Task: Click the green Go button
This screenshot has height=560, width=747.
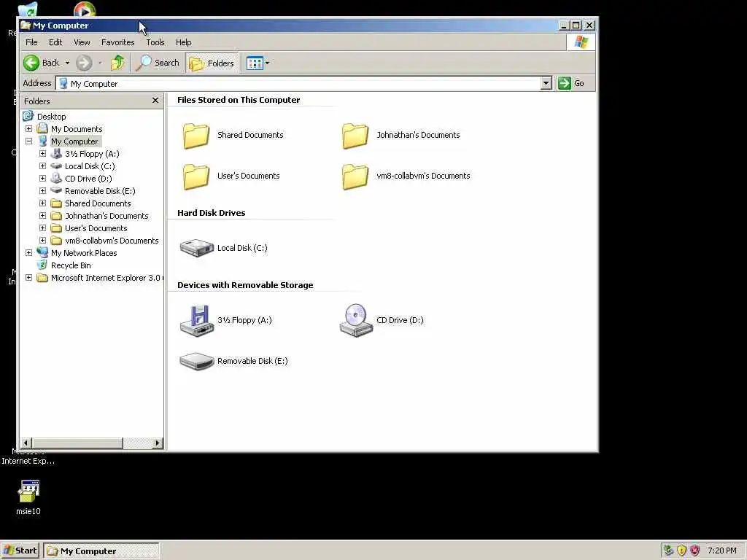Action: point(571,83)
